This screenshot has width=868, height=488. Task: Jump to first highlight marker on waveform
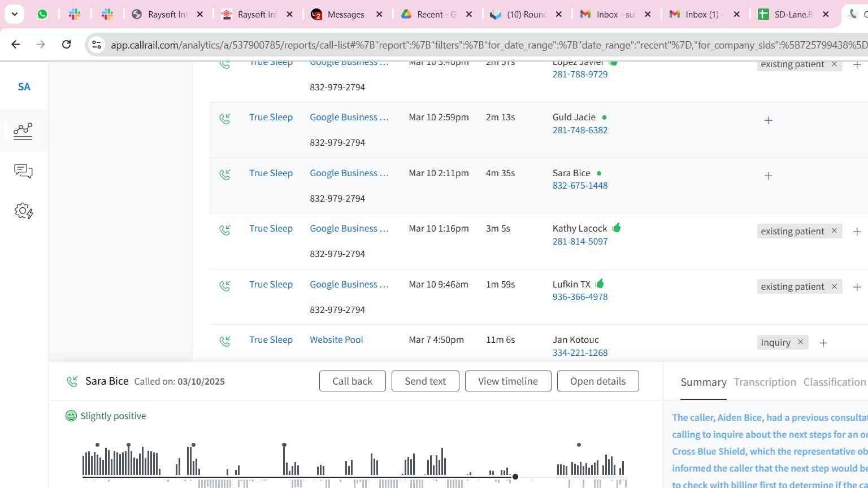(98, 445)
